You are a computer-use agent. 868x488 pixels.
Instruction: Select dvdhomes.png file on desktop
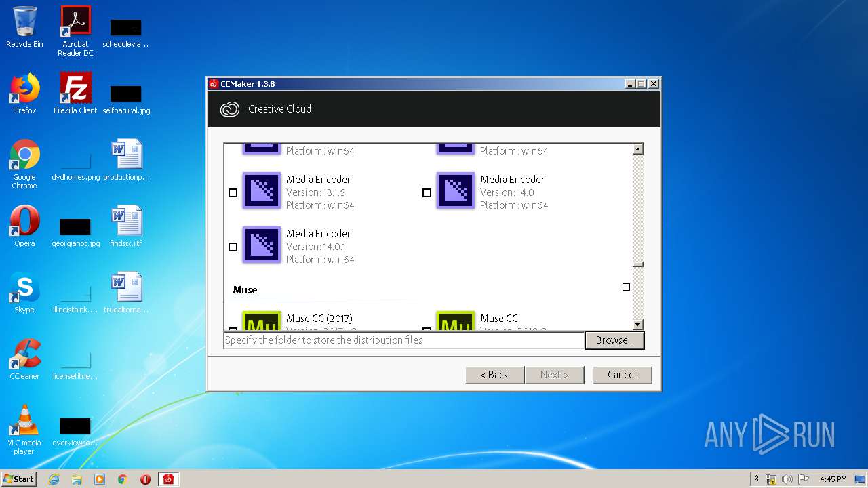(75, 165)
